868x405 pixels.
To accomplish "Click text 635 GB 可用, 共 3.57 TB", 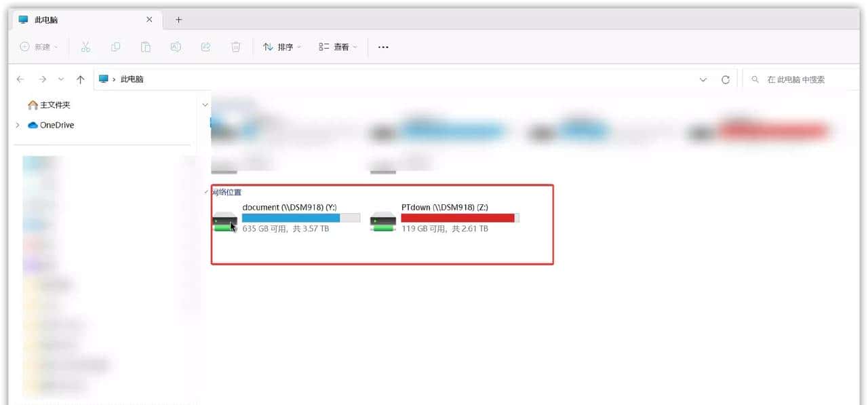I will [x=285, y=229].
